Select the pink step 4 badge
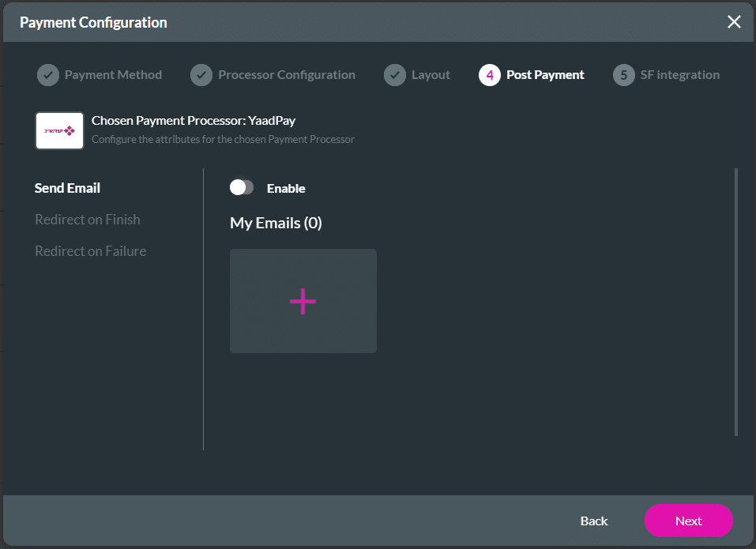The height and width of the screenshot is (549, 756). [x=489, y=74]
